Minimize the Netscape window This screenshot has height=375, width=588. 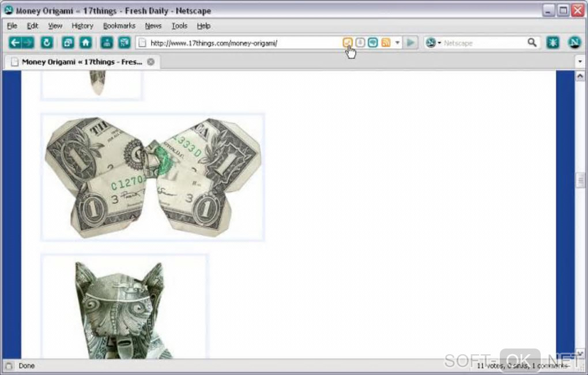[x=548, y=10]
